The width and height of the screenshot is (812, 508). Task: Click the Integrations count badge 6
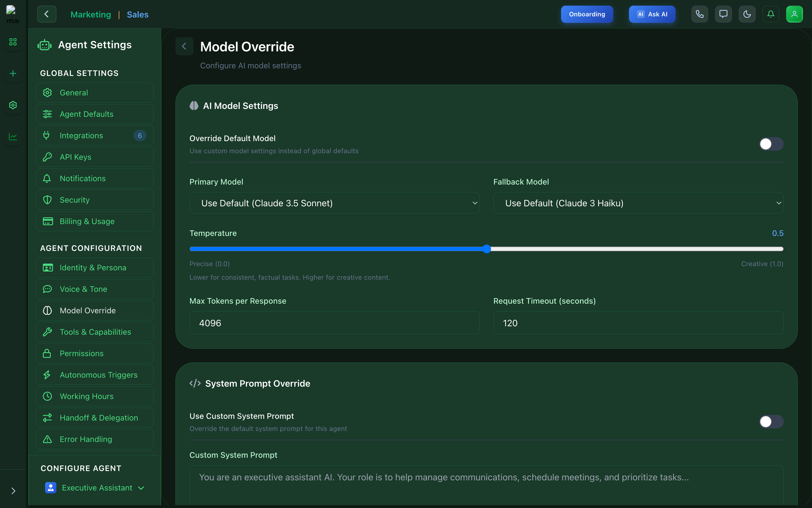pos(140,136)
